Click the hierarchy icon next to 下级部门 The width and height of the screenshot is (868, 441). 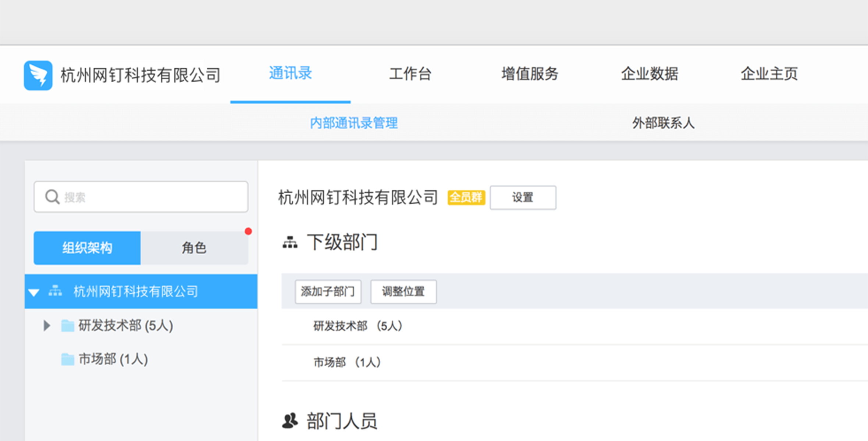[x=290, y=243]
